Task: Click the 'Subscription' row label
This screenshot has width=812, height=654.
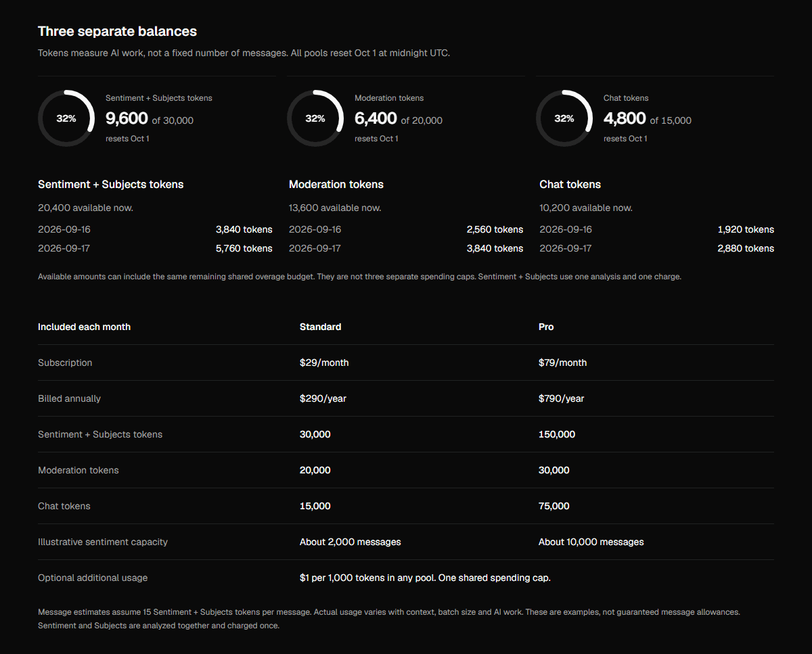Action: [x=65, y=363]
